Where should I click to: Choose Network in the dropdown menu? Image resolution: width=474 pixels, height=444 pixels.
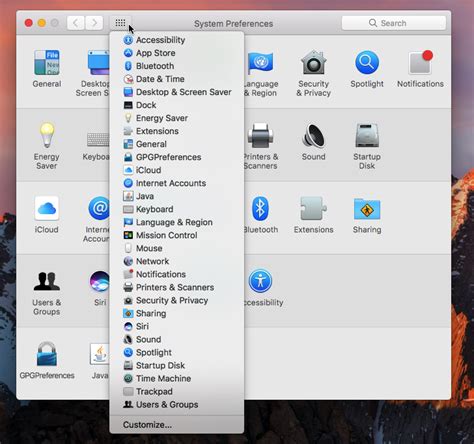tap(177, 261)
